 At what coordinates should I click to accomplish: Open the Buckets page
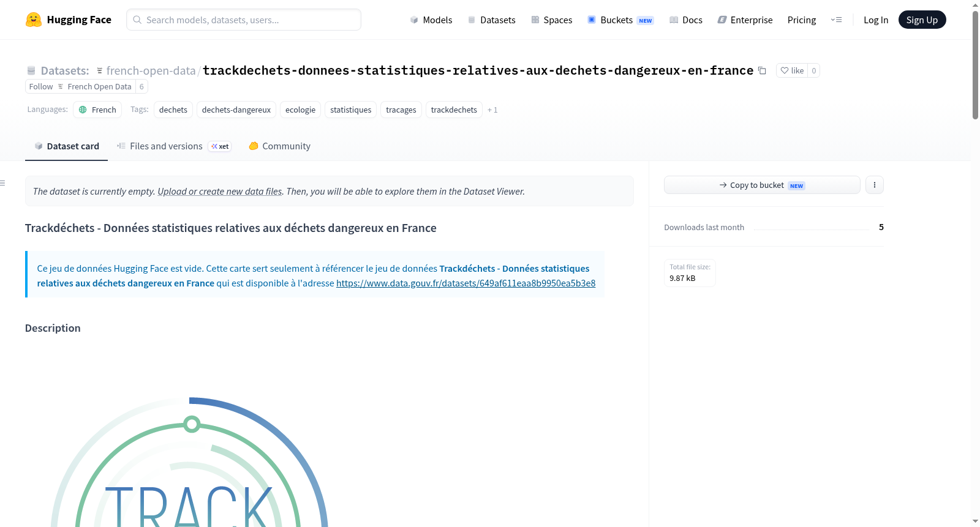[620, 20]
